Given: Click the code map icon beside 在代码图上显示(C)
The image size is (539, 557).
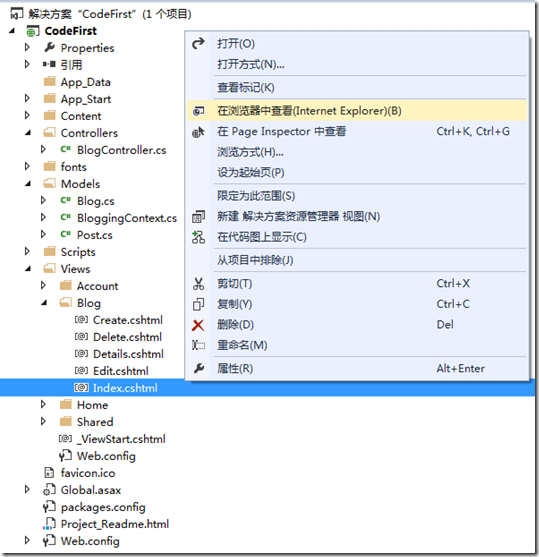Looking at the screenshot, I should [x=198, y=237].
